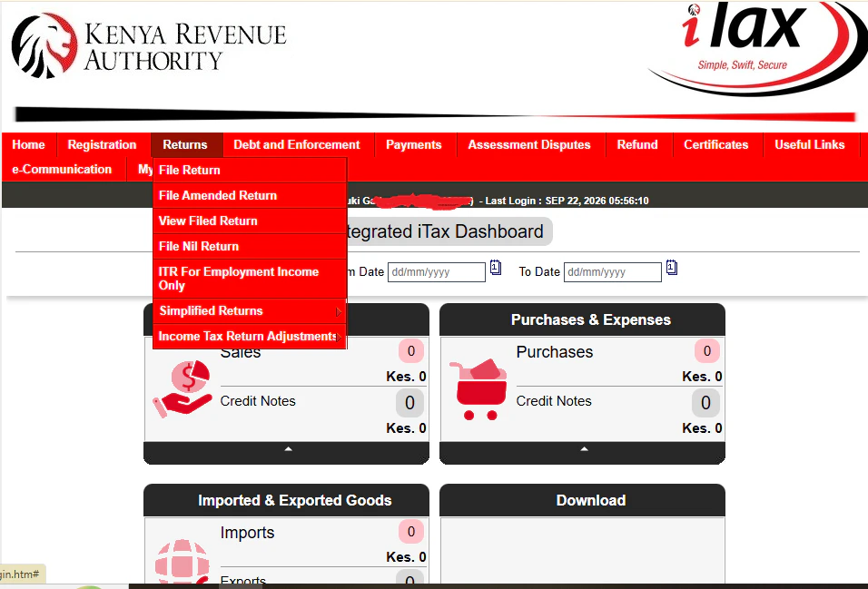This screenshot has width=868, height=589.
Task: Open the Home menu
Action: click(x=29, y=145)
